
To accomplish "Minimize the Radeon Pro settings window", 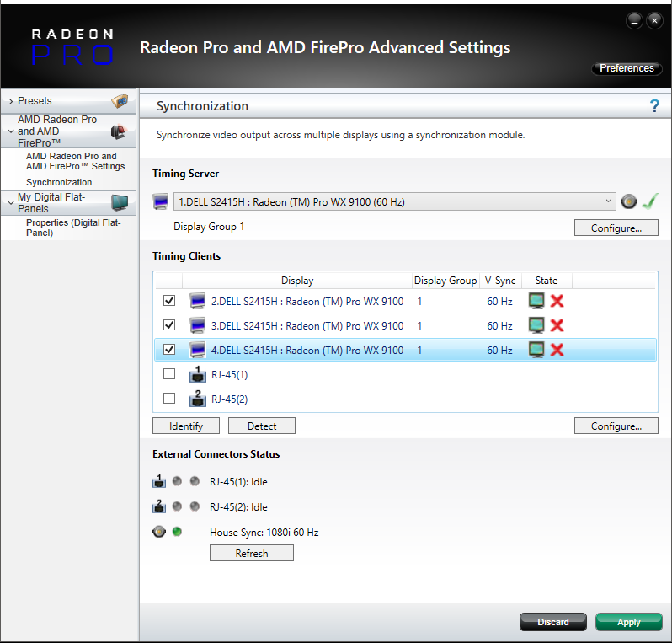I will click(634, 20).
